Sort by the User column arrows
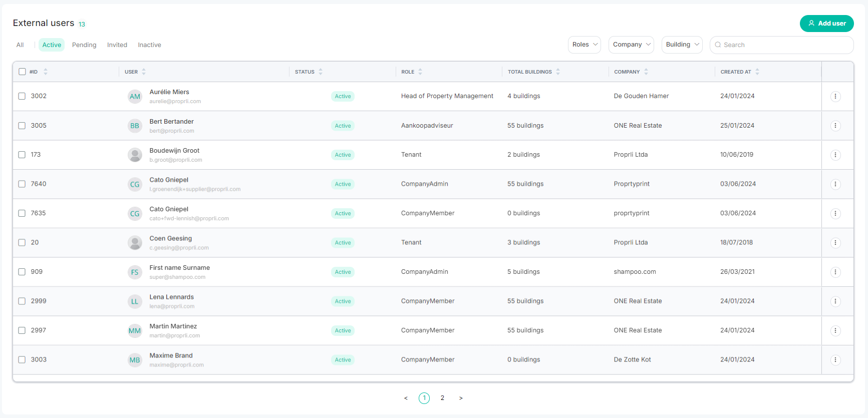The width and height of the screenshot is (868, 418). (x=144, y=72)
